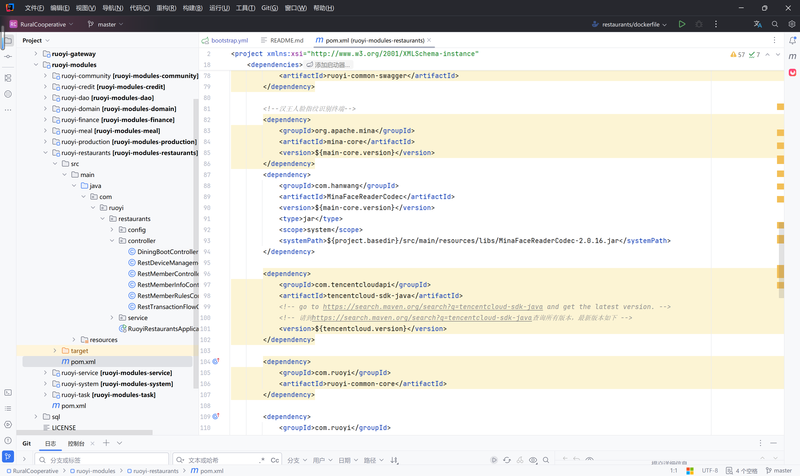Open More tool windows ellipsis in left sidebar
Screen dimensions: 800x476
pyautogui.click(x=8, y=110)
